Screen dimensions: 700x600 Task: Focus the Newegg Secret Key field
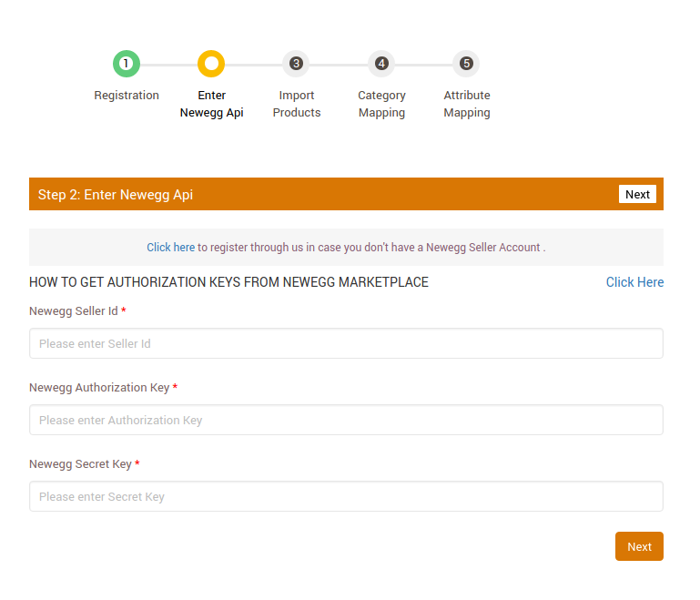coord(346,496)
